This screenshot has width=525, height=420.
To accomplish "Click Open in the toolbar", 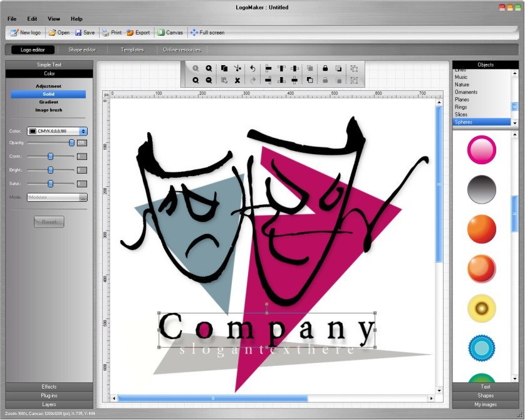I will [60, 33].
